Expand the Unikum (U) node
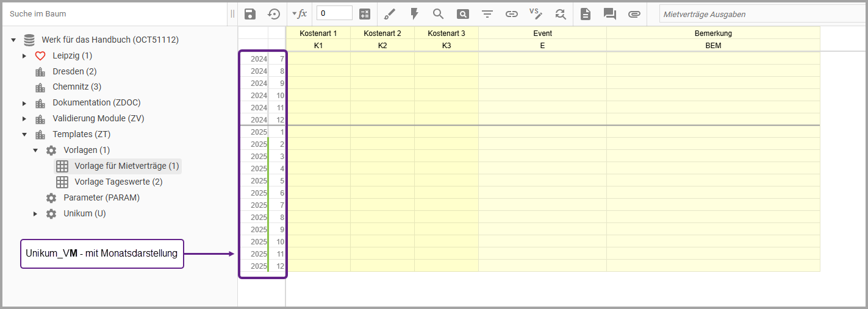868x309 pixels. [35, 214]
